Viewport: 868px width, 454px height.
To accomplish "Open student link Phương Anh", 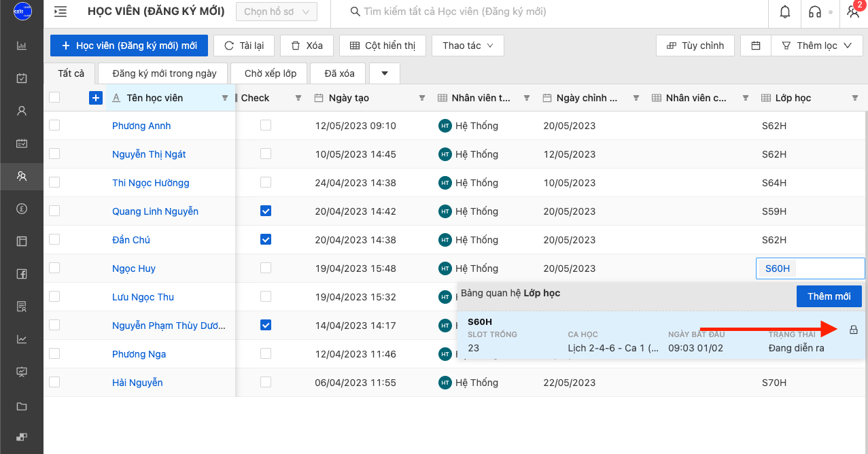I will click(x=141, y=126).
